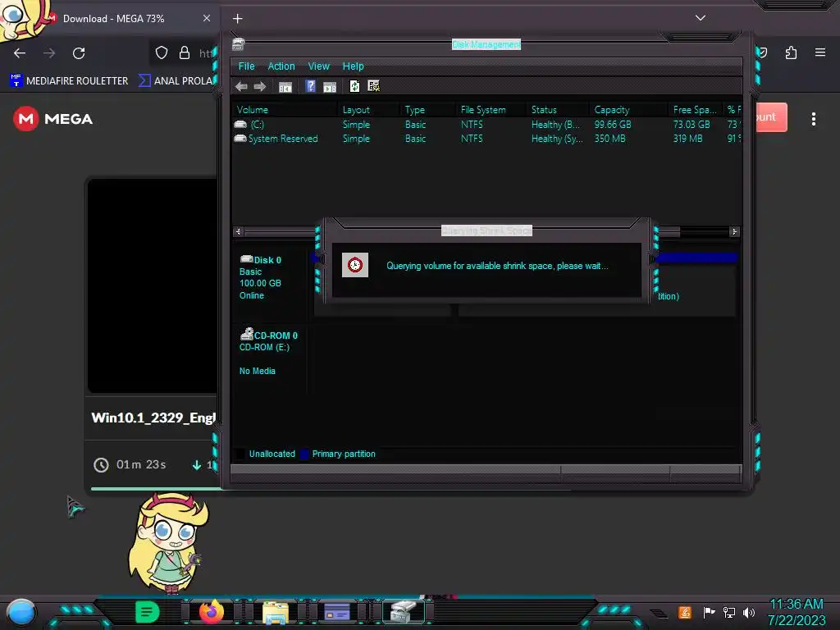Viewport: 840px width, 630px height.
Task: Reload the page in Firefox
Action: [79, 53]
